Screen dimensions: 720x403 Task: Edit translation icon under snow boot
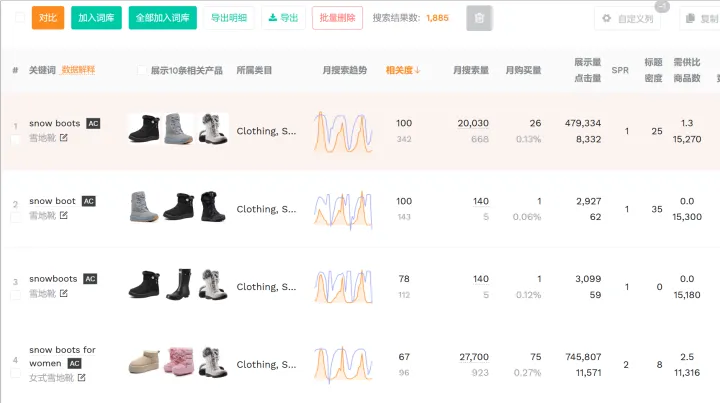click(x=64, y=215)
